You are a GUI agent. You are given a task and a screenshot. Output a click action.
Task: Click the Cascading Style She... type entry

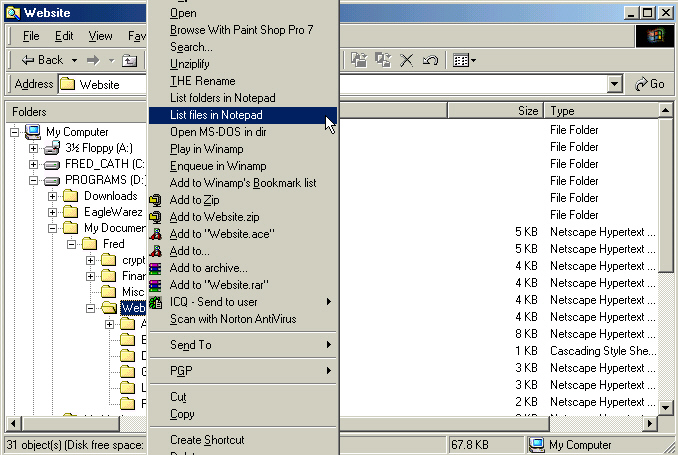(603, 351)
